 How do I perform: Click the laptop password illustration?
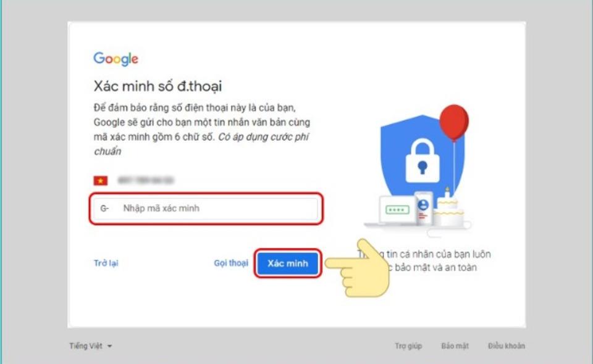(x=397, y=210)
